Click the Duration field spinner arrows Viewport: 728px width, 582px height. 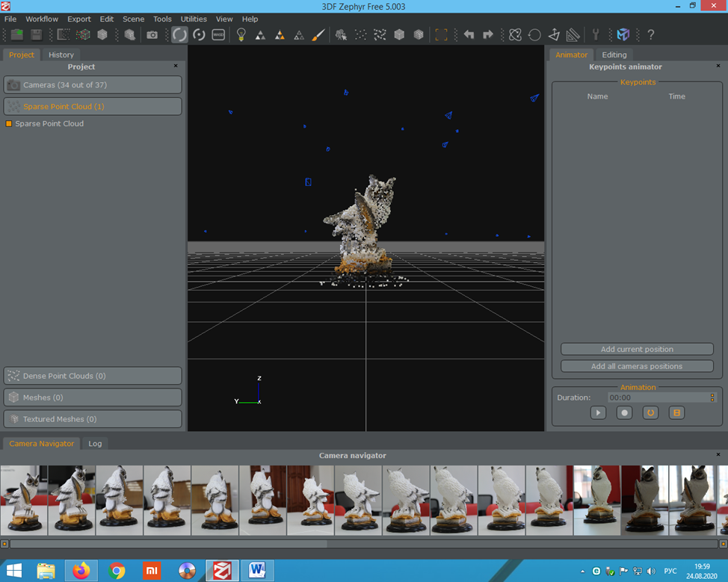click(x=712, y=397)
